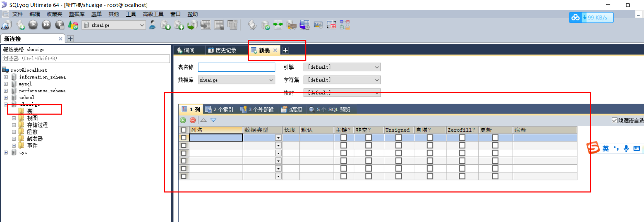Close the 新连接 connection tab
This screenshot has width=644, height=222.
click(60, 39)
